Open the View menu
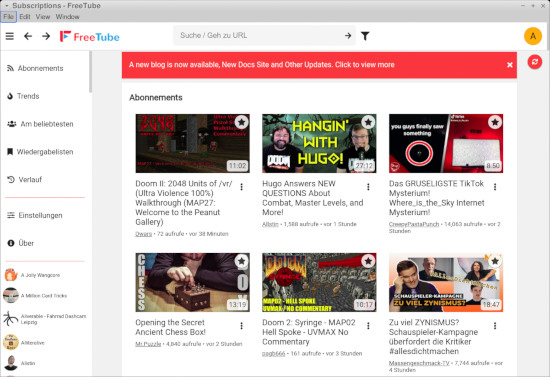550x377 pixels. [x=43, y=17]
